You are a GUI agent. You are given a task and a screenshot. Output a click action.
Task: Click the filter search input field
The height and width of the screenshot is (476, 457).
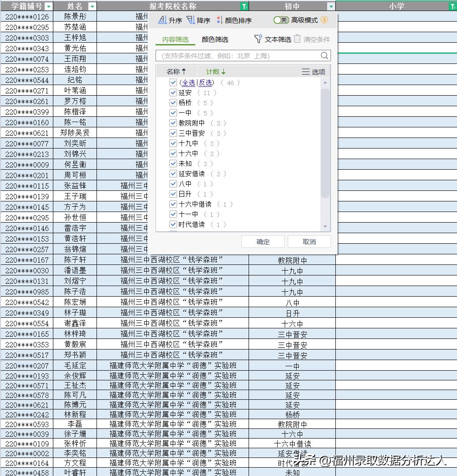(x=238, y=56)
